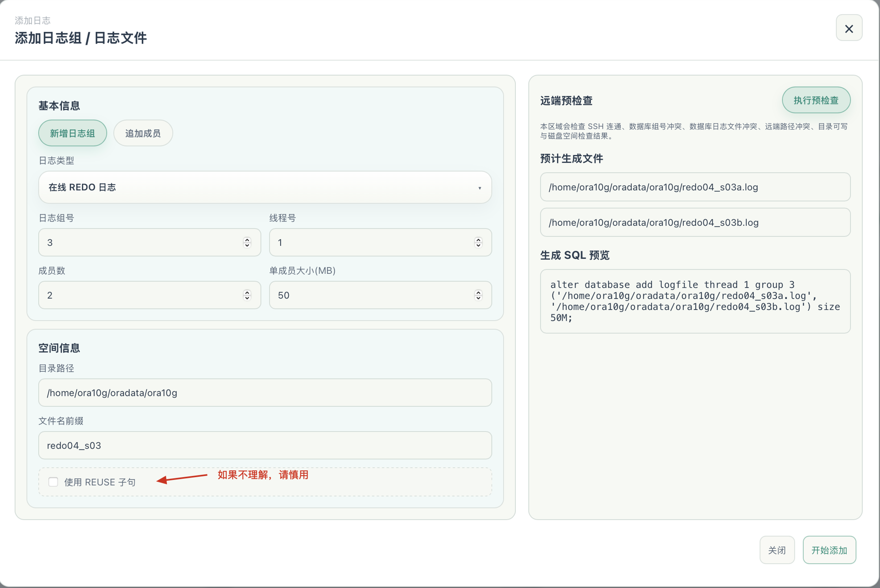Enable the 使用 REUSE 子句 checkbox
Image resolution: width=880 pixels, height=588 pixels.
pos(53,482)
